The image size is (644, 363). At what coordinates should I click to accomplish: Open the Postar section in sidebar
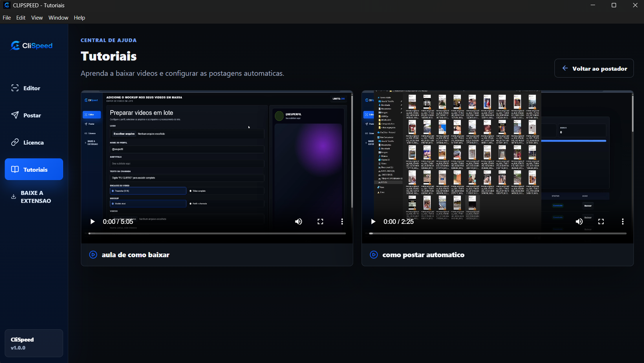(x=34, y=115)
